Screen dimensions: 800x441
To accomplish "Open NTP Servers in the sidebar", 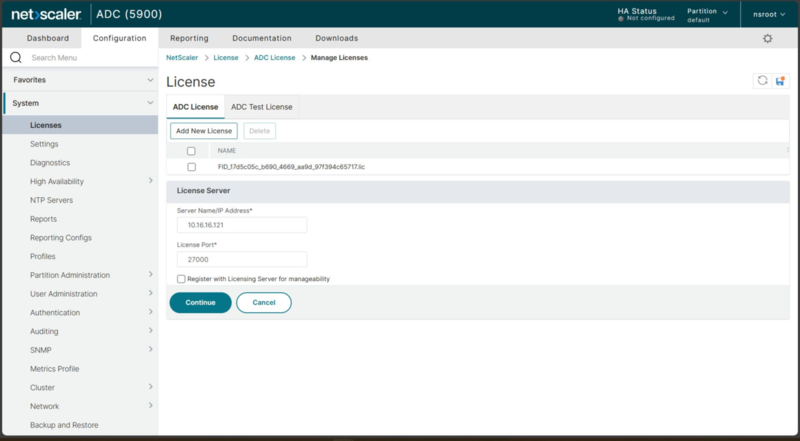I will pos(52,200).
